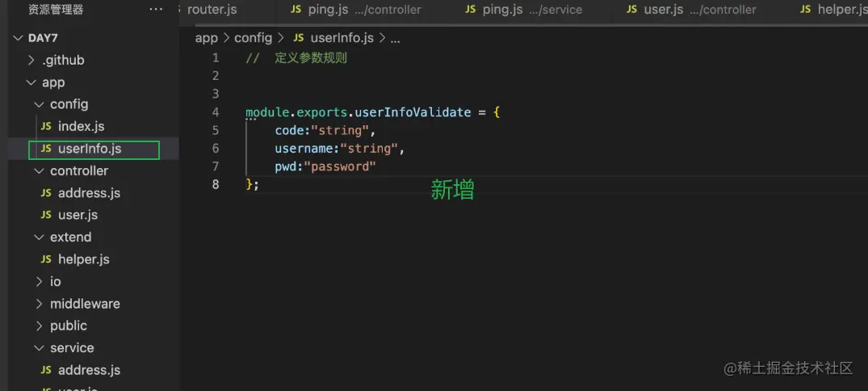Click the JS icon in breadcrumb
The height and width of the screenshot is (391, 868).
tap(299, 38)
